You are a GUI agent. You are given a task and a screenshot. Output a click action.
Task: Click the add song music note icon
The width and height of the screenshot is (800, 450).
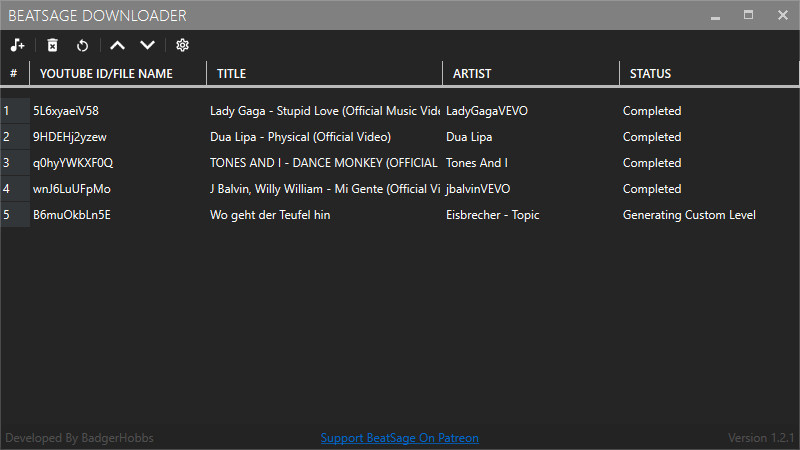pyautogui.click(x=17, y=45)
